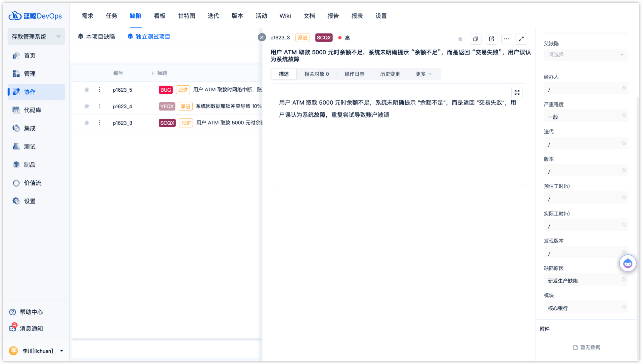The height and width of the screenshot is (364, 642).
Task: Open the 父缺陷 select dropdown
Action: 586,55
